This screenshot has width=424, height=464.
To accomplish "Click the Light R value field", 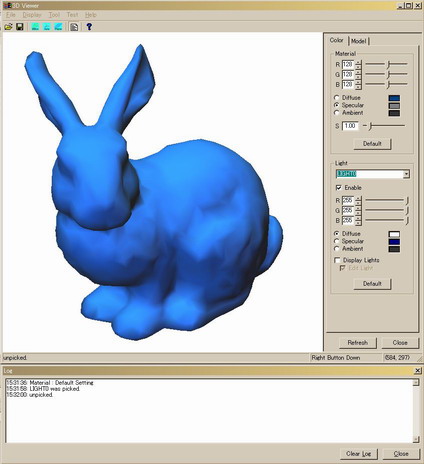I will click(x=348, y=200).
